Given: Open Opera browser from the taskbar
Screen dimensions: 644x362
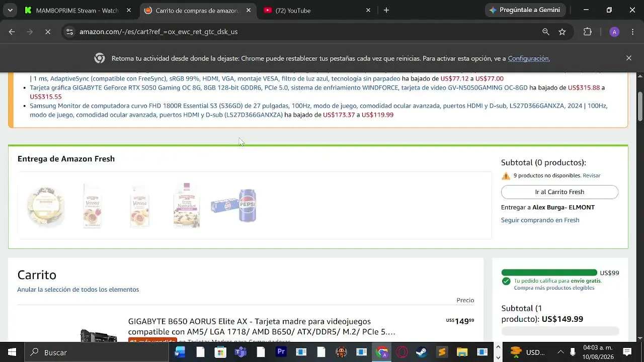Looking at the screenshot, I should 402,352.
